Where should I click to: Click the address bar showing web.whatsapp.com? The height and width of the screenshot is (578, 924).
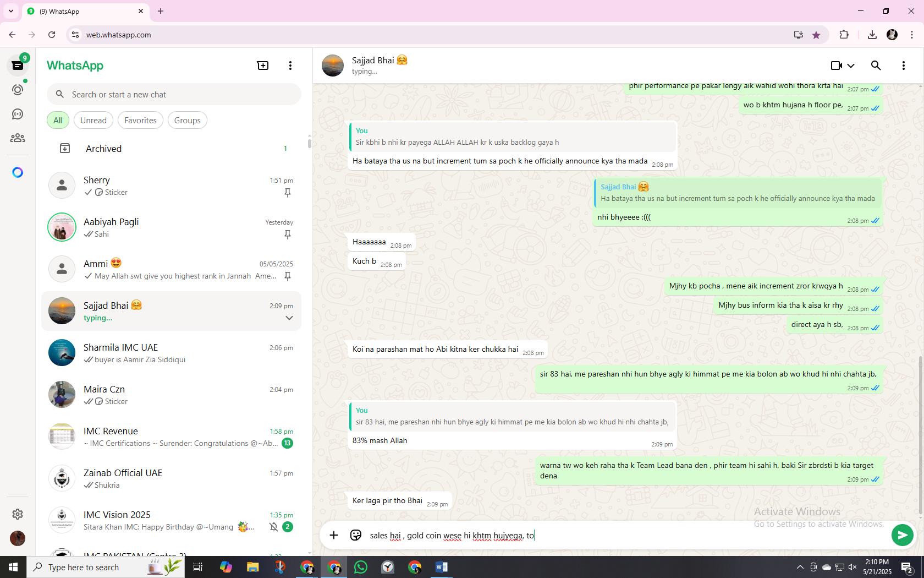click(429, 35)
